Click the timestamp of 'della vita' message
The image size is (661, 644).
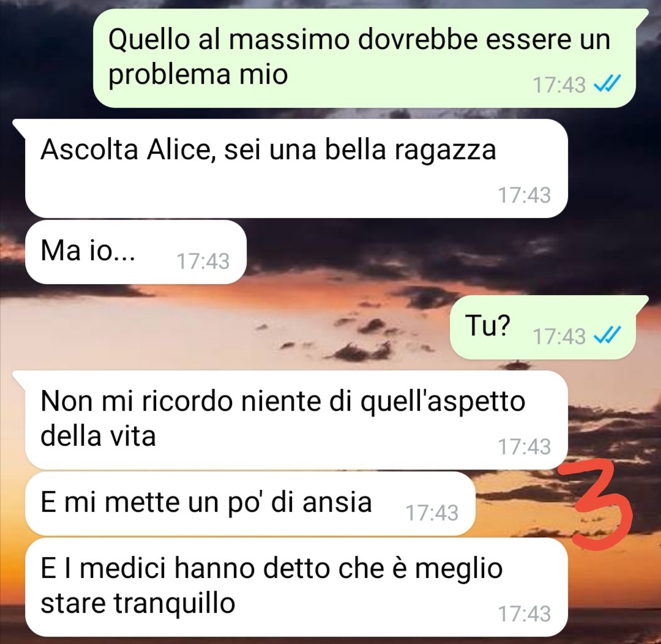point(524,447)
